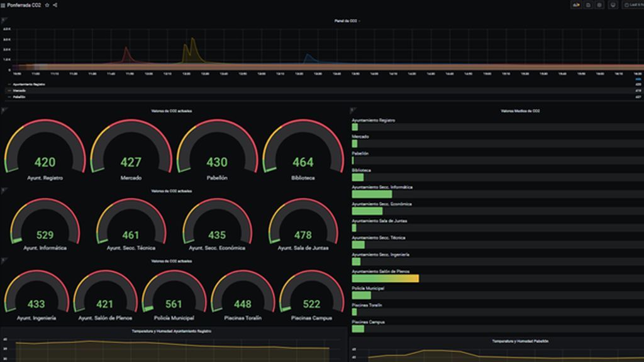The width and height of the screenshot is (644, 362).
Task: Open second Valores de CO2 actuales panel menu
Action: click(171, 191)
